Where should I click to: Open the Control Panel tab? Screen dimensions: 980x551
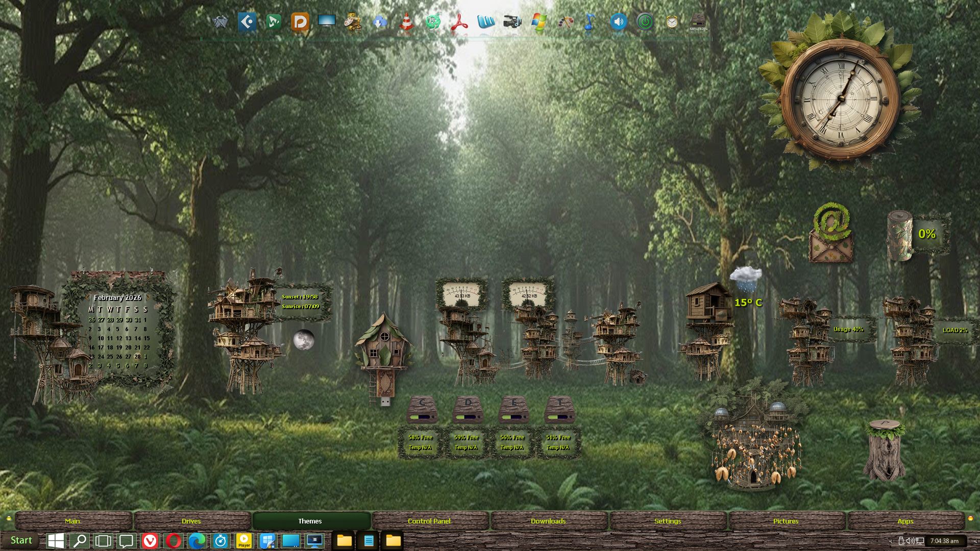(x=429, y=521)
